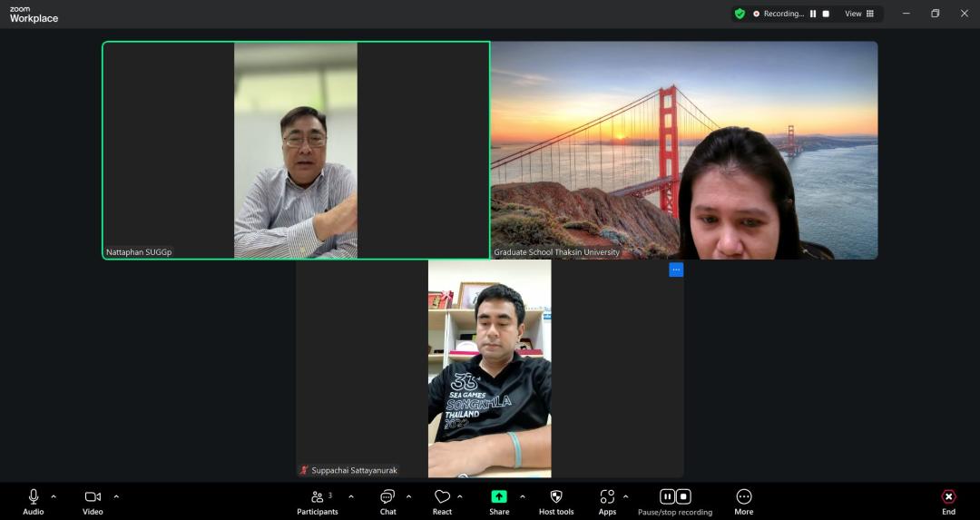Expand the Audio options arrow
The image size is (980, 520).
click(54, 496)
